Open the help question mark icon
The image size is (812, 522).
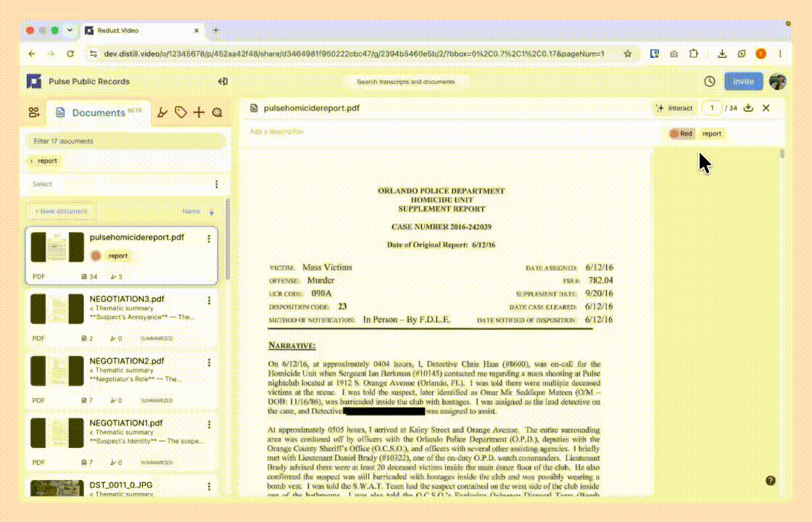[x=771, y=481]
